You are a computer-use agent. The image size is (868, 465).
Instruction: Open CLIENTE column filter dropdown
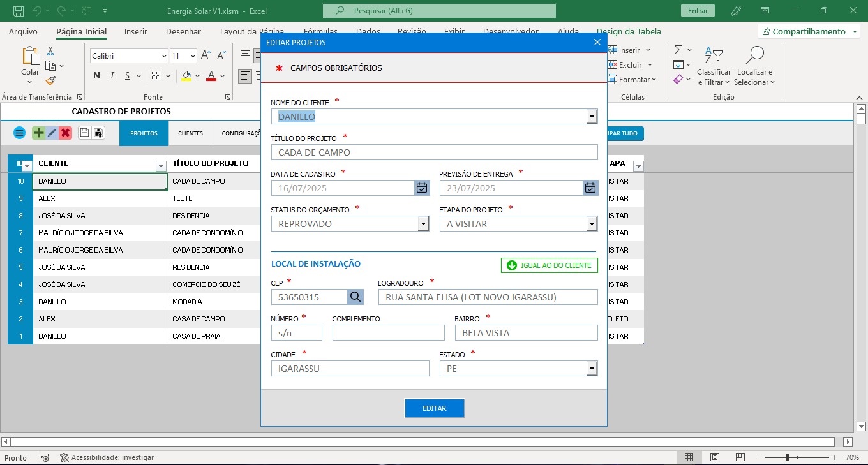[x=161, y=166]
